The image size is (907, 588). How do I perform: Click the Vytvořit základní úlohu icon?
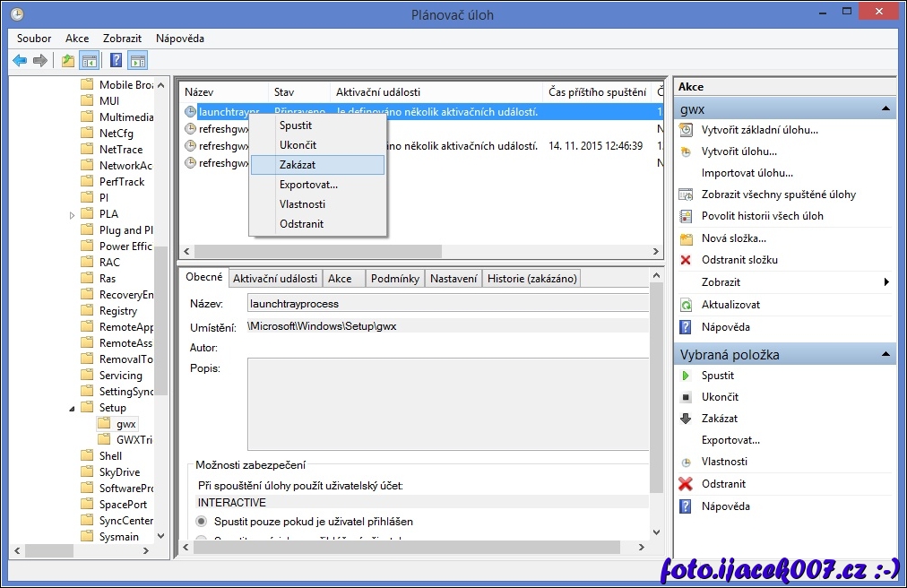click(x=686, y=130)
